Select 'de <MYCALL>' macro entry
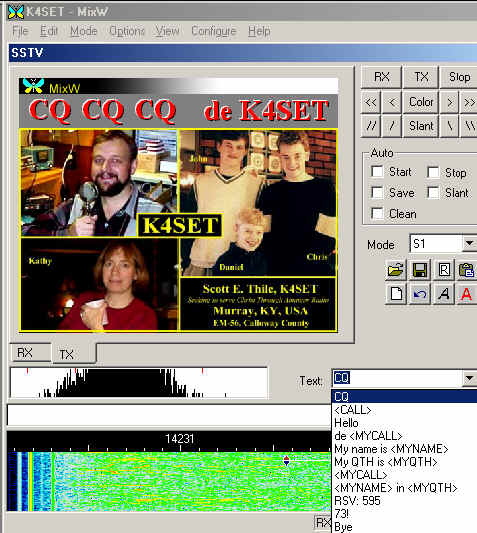The width and height of the screenshot is (477, 533). click(404, 436)
